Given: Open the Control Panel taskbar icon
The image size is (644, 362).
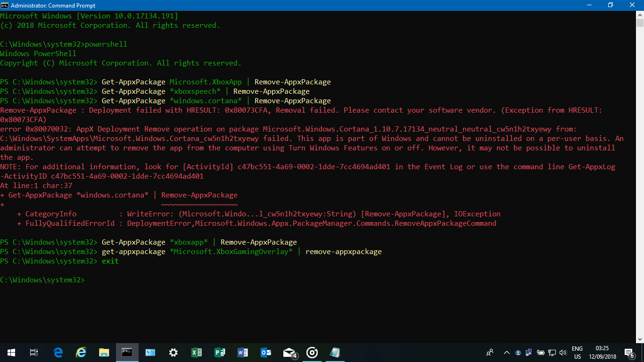Looking at the screenshot, I should pos(150,353).
